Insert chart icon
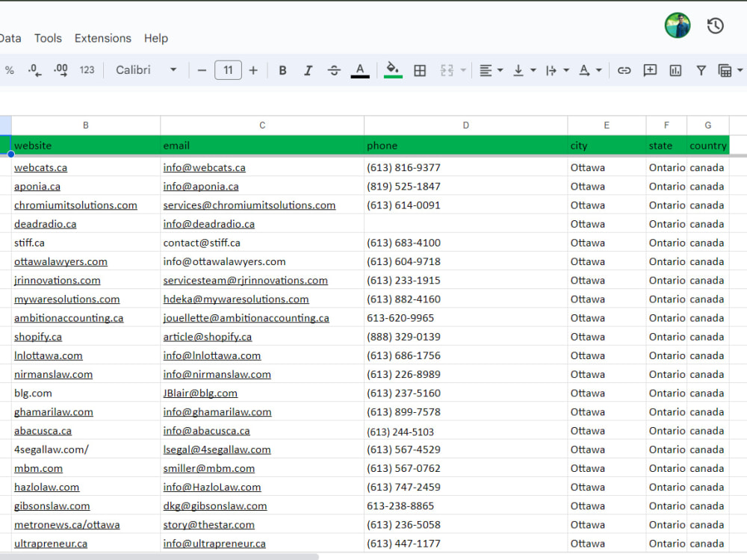Viewport: 747px width, 560px height. [675, 70]
